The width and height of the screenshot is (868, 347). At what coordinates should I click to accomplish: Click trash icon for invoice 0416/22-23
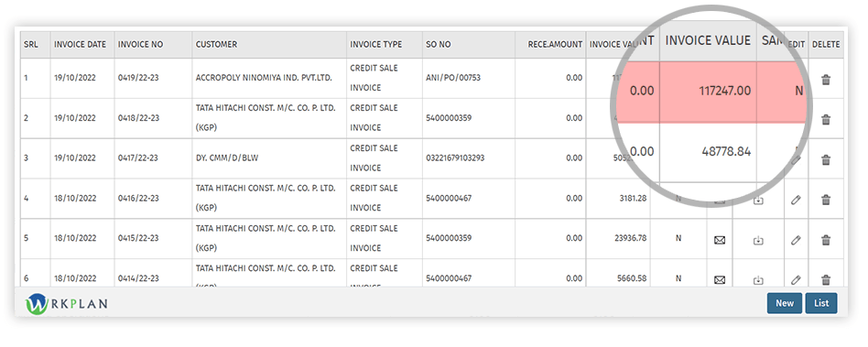(x=825, y=200)
